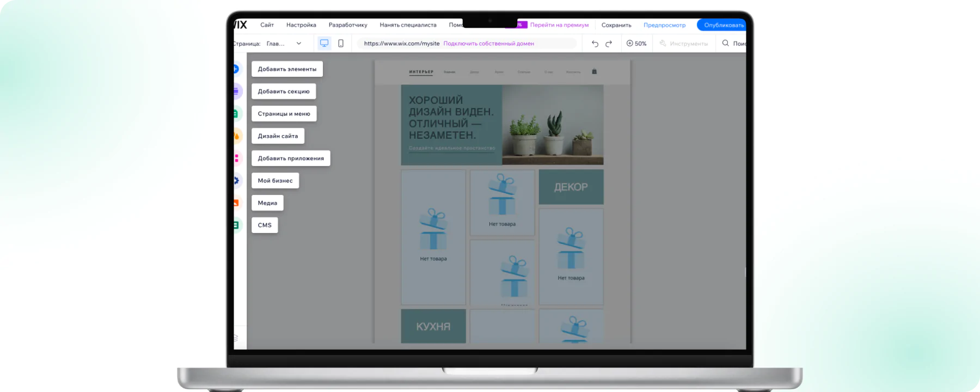The width and height of the screenshot is (980, 392).
Task: Click the 50% zoom control
Action: 636,44
